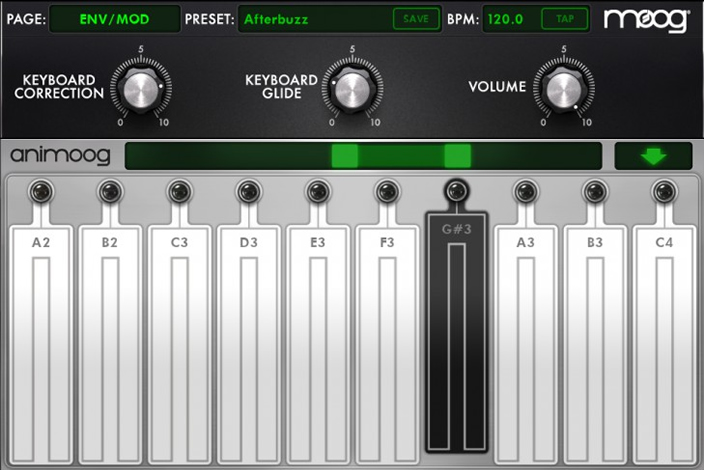Toggle the scale pin above C4
Viewport: 704px width, 470px height.
[664, 192]
